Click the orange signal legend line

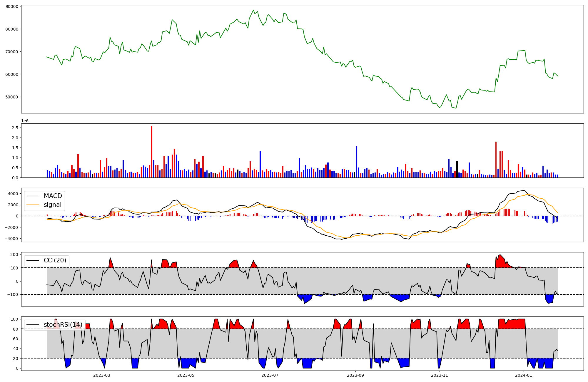pos(33,205)
